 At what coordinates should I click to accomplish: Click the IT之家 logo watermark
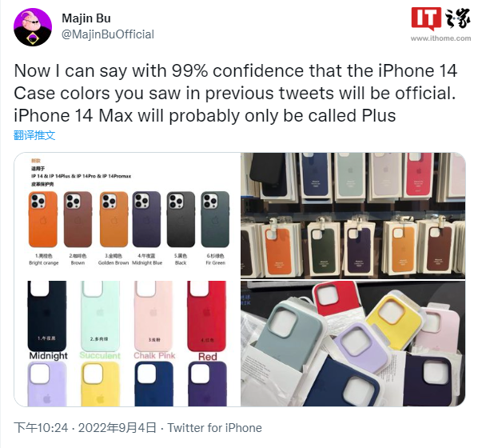440,18
